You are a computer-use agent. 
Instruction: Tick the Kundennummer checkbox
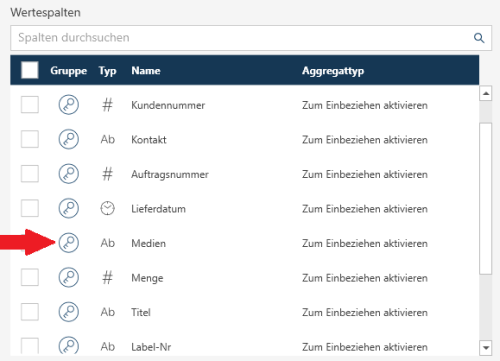click(x=30, y=105)
